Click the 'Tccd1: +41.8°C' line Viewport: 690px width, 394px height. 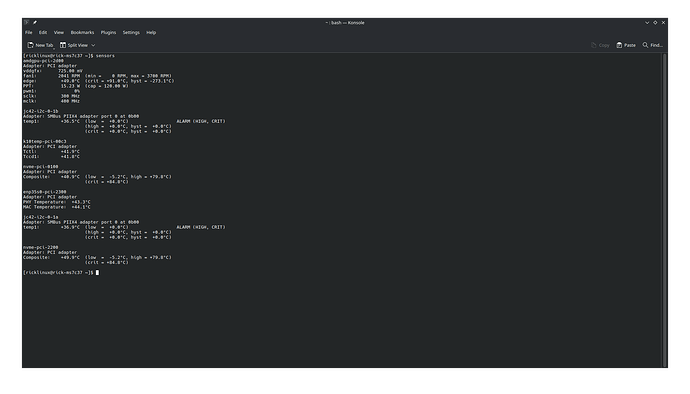[51, 157]
